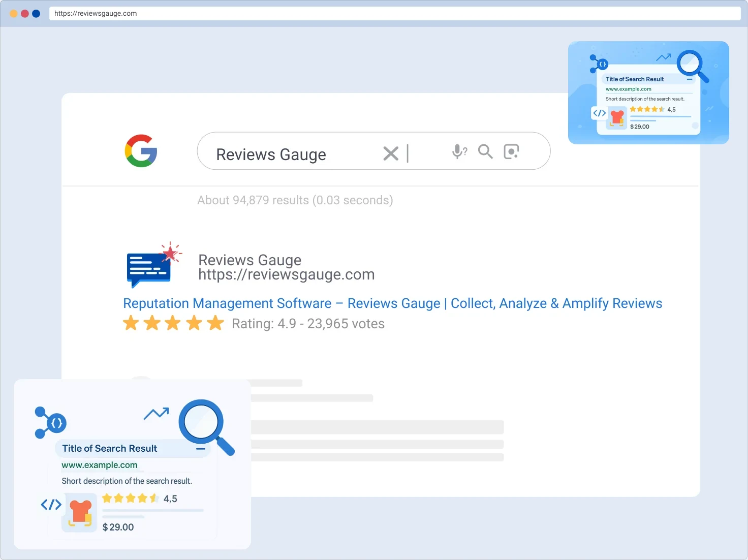Click the code brackets icon in bottom-left card
The image size is (748, 560).
pyautogui.click(x=51, y=505)
